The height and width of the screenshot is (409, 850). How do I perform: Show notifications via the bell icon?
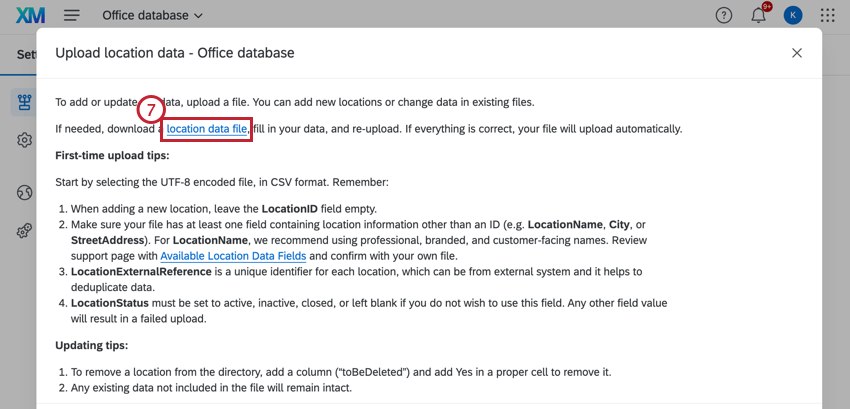coord(759,16)
